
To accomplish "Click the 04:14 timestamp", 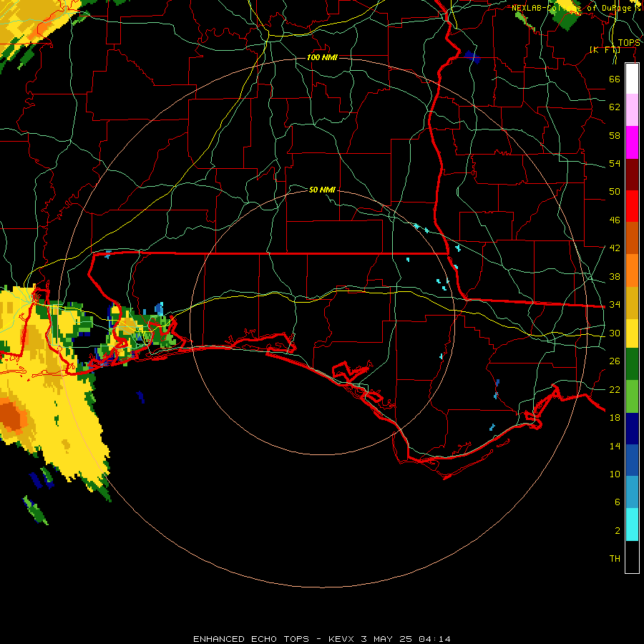I will click(434, 639).
